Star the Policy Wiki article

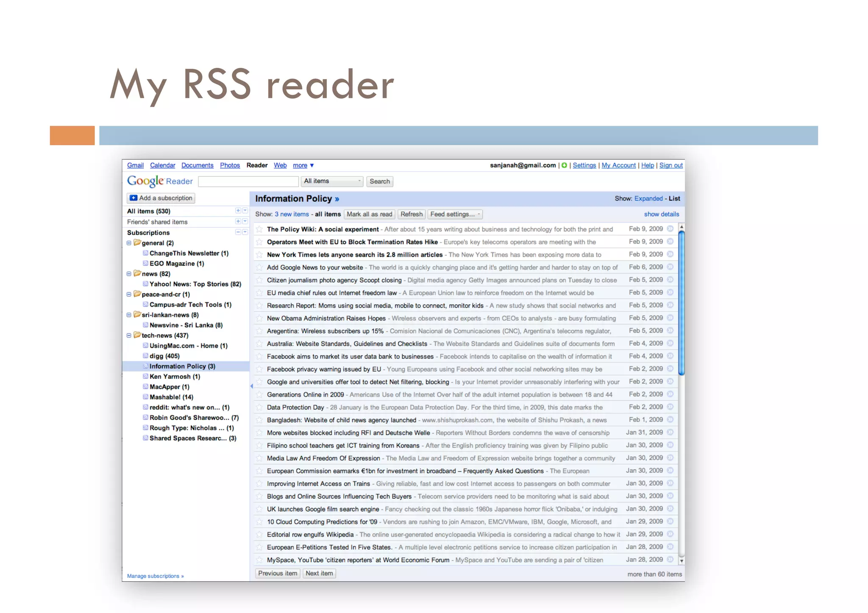259,229
